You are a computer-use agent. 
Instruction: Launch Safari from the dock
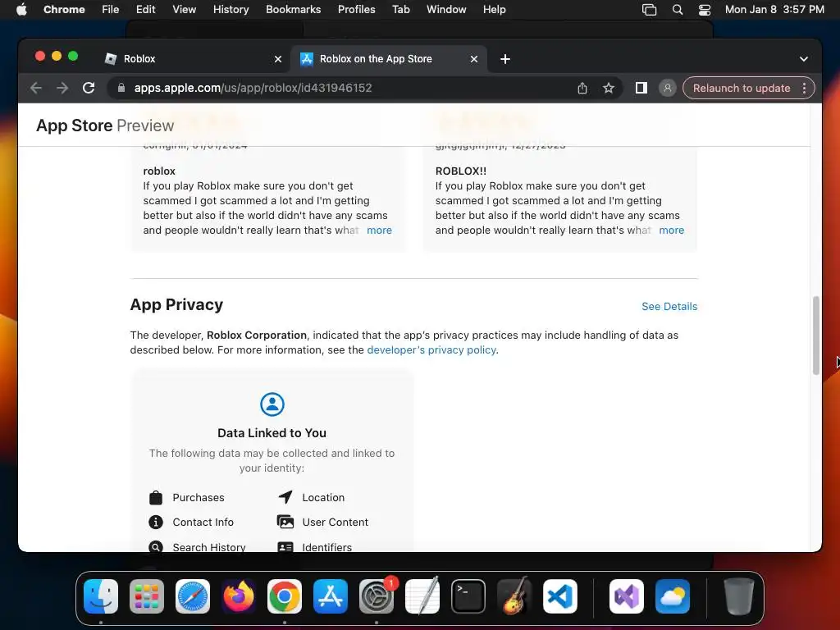[x=193, y=596]
